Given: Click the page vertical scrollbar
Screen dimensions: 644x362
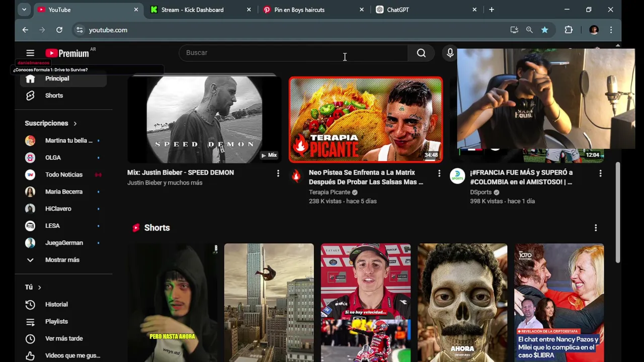Looking at the screenshot, I should tap(617, 211).
